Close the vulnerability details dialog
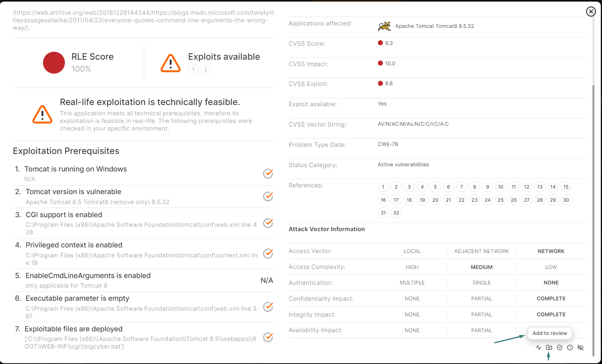This screenshot has height=364, width=602. tap(591, 12)
